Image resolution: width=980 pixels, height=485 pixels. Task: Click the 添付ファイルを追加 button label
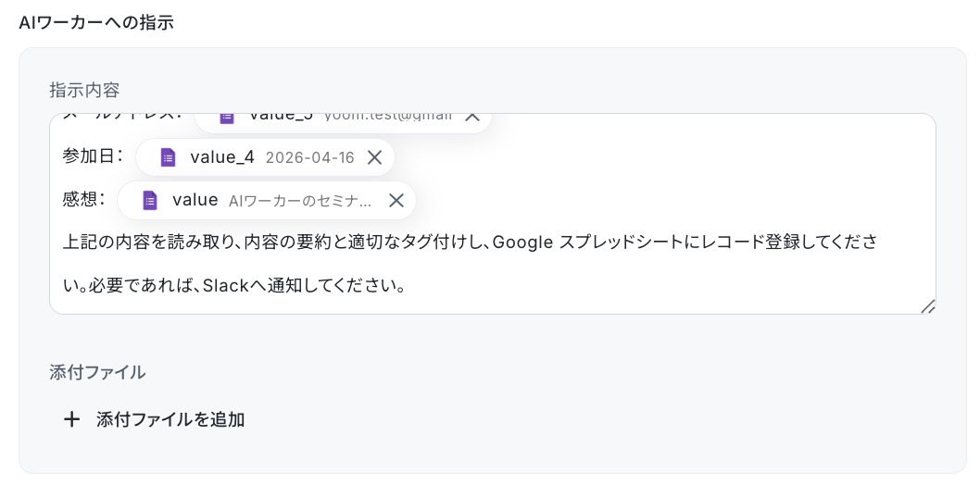[x=170, y=420]
